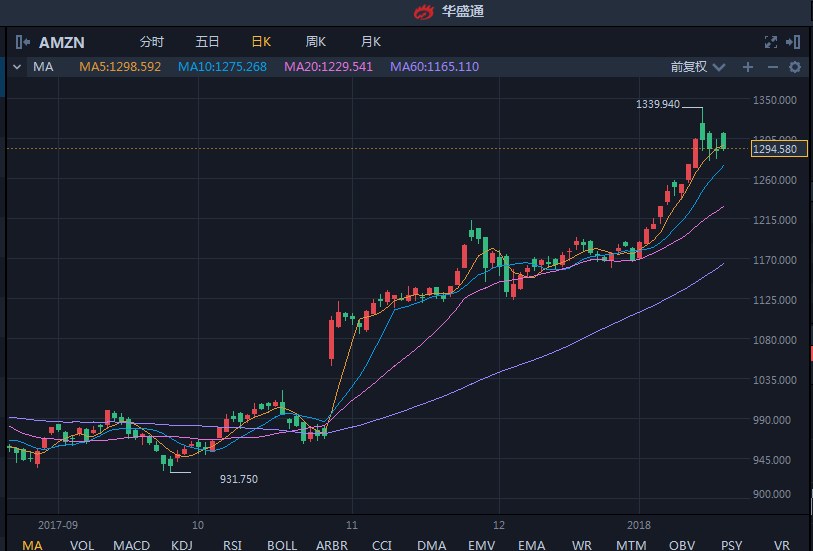Screen dimensions: 813x551
Task: Click the RSI indicator button
Action: point(232,544)
